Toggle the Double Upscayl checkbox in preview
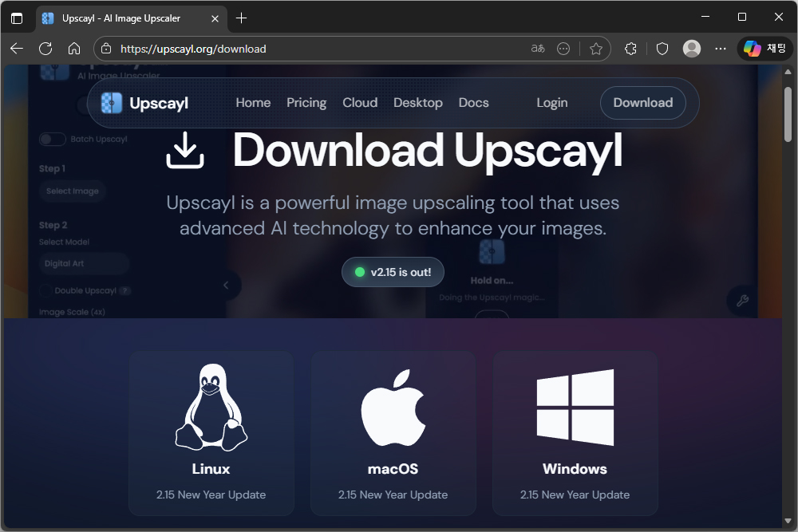The width and height of the screenshot is (798, 532). [45, 290]
